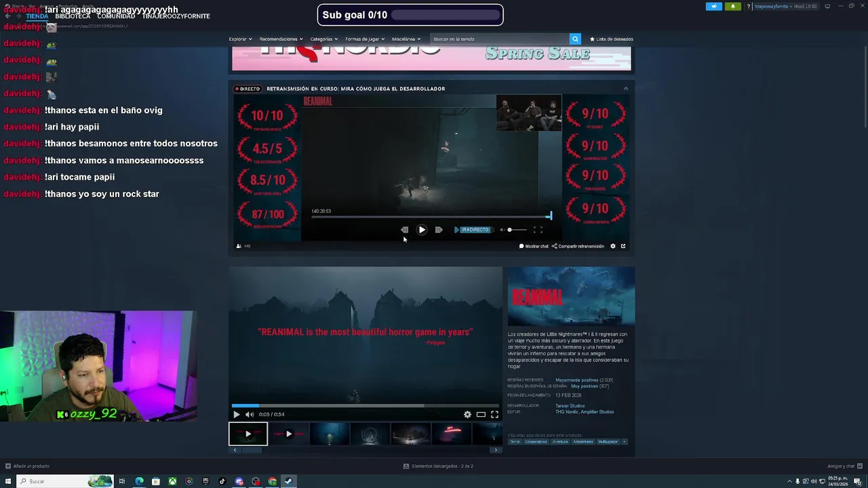Skip forward in the live broadcast
Image resolution: width=868 pixels, height=488 pixels.
pos(439,230)
